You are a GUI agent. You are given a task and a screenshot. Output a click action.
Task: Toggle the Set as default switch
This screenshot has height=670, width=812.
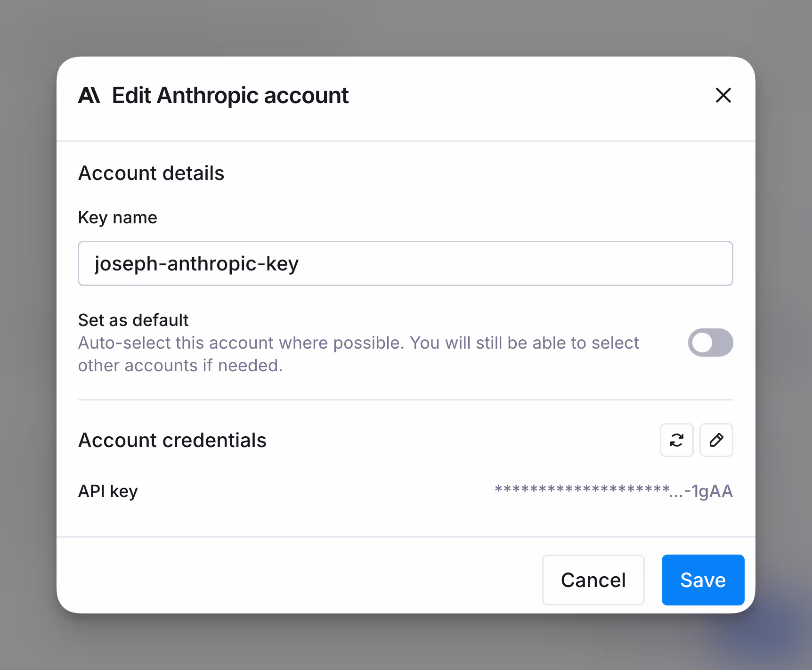click(x=710, y=343)
